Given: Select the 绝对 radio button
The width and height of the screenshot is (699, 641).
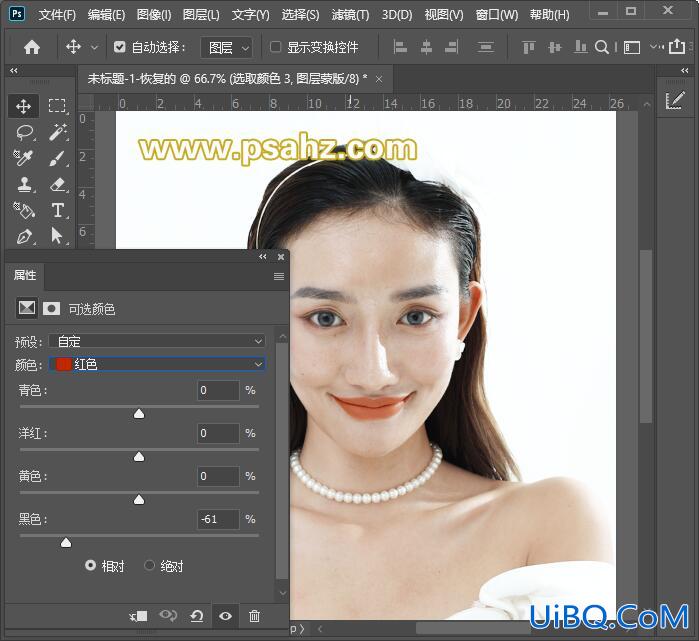Looking at the screenshot, I should click(149, 565).
